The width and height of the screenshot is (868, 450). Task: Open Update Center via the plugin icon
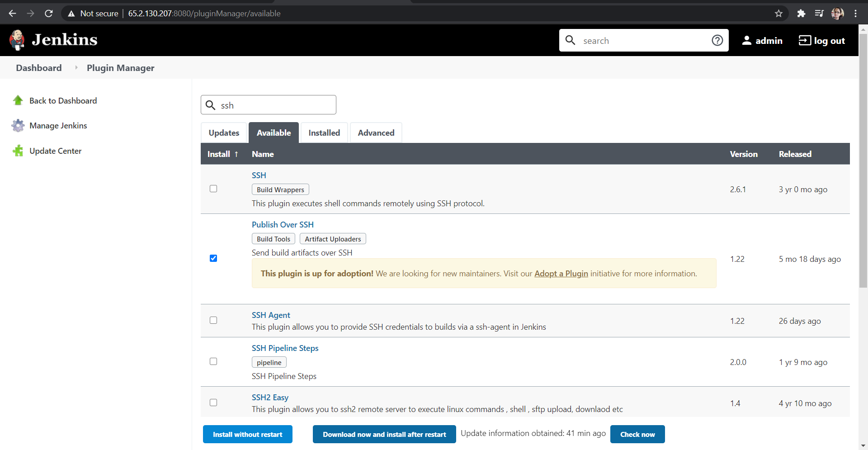18,151
